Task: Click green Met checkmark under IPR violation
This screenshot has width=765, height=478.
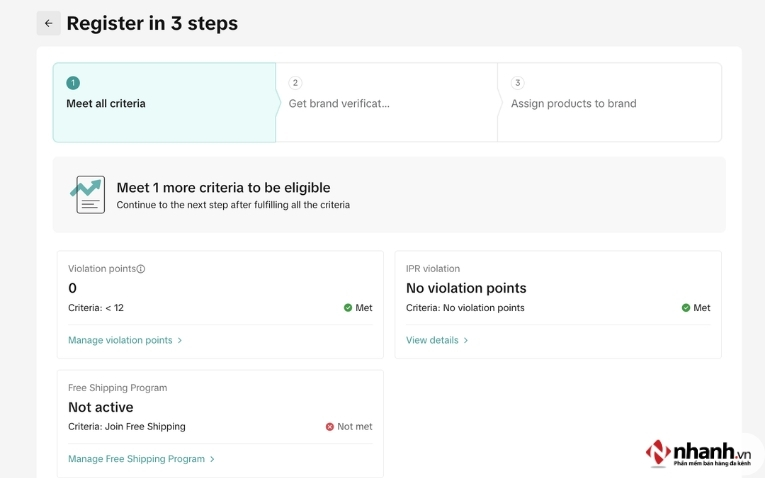Action: (x=686, y=308)
